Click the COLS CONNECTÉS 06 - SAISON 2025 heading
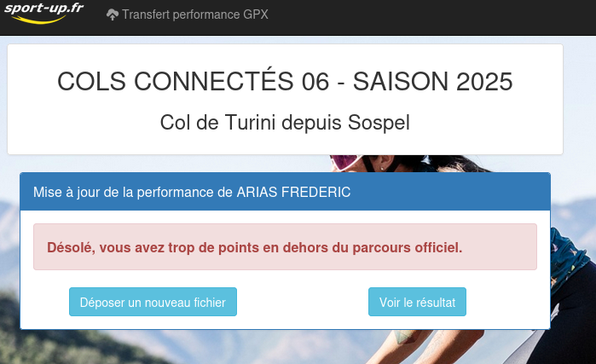This screenshot has height=364, width=596. click(285, 82)
